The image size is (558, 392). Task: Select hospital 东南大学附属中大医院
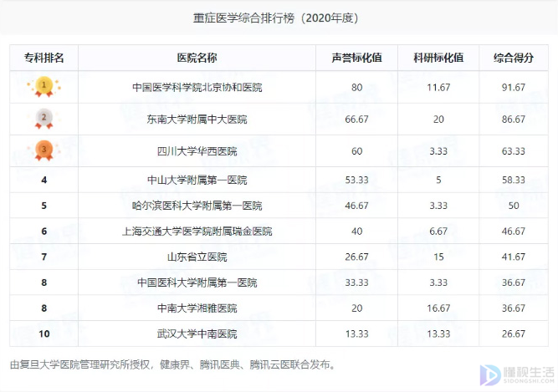click(x=197, y=120)
